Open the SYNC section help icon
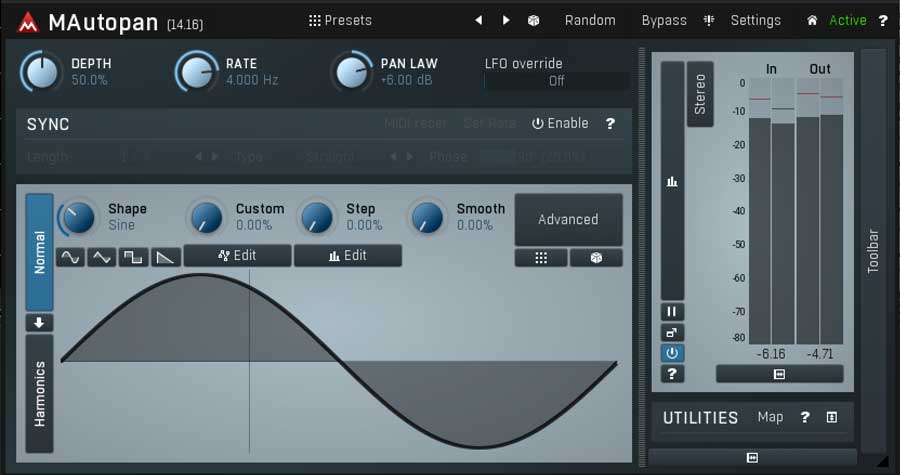The image size is (900, 475). (610, 123)
